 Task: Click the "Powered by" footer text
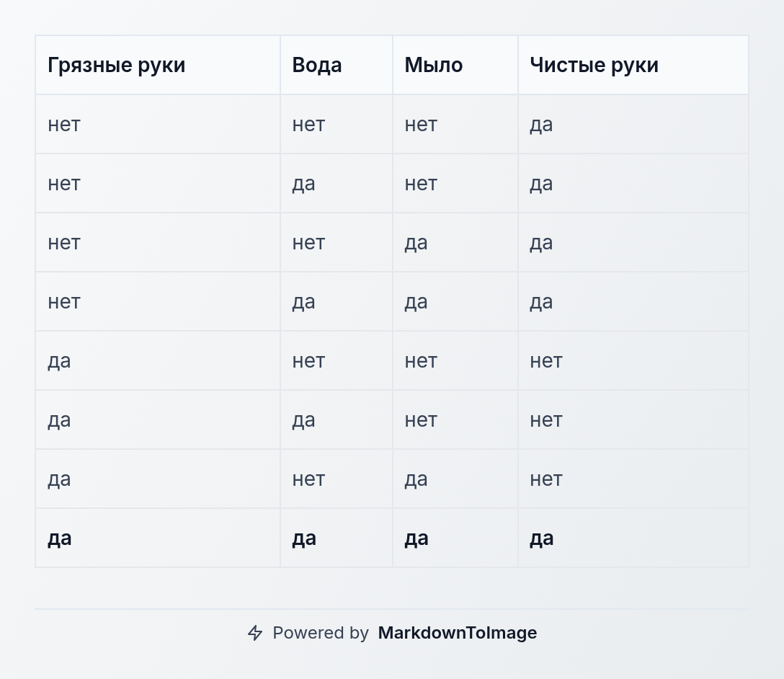click(x=321, y=633)
